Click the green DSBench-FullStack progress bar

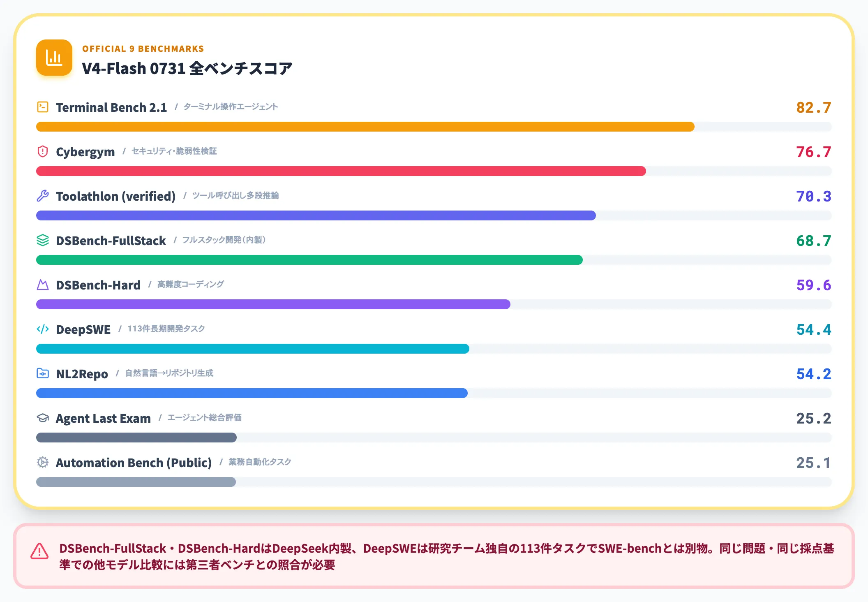pos(309,260)
